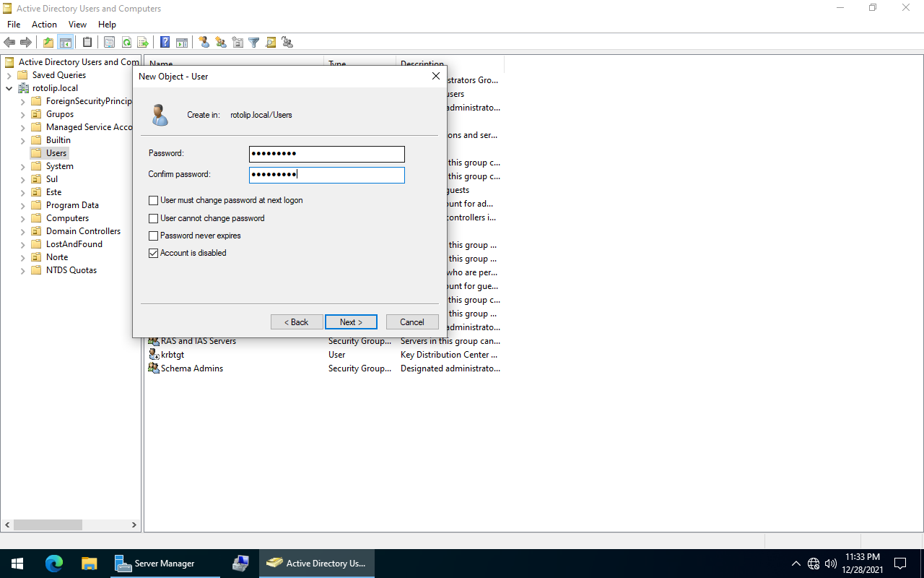Enable User must change password at next logon
This screenshot has height=578, width=924.
coord(153,201)
